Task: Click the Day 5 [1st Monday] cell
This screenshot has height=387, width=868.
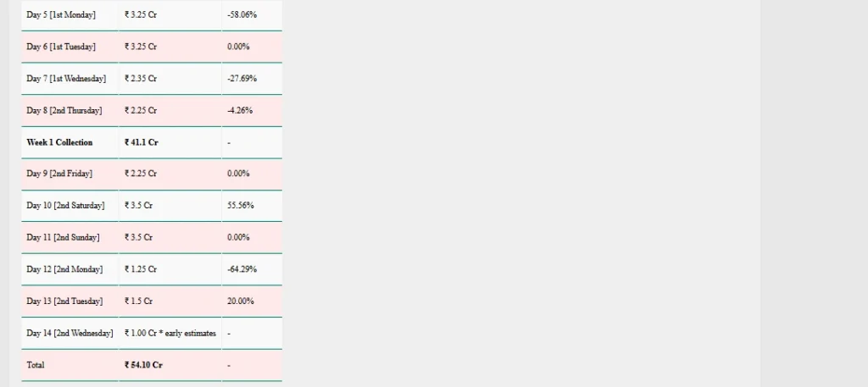Action: [x=61, y=15]
